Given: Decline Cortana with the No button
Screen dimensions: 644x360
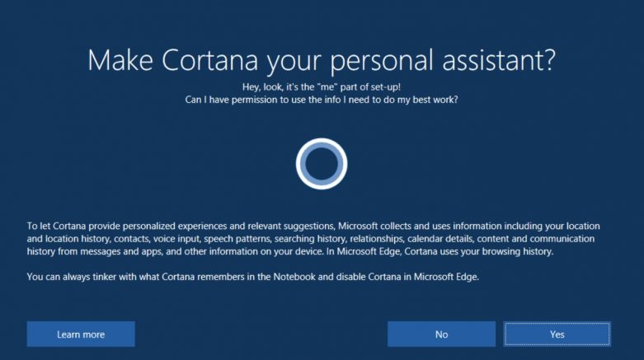Looking at the screenshot, I should [x=441, y=334].
